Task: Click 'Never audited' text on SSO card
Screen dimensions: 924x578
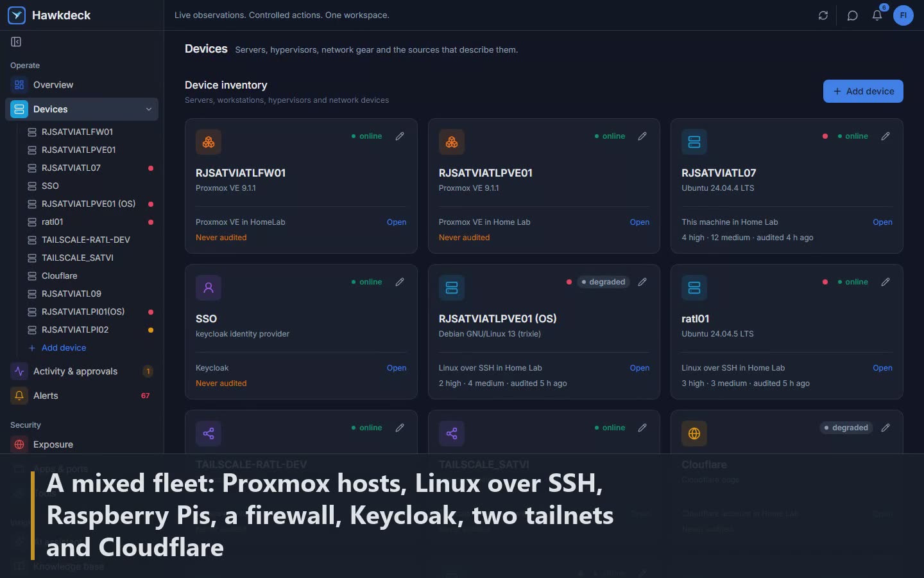Action: (x=221, y=383)
